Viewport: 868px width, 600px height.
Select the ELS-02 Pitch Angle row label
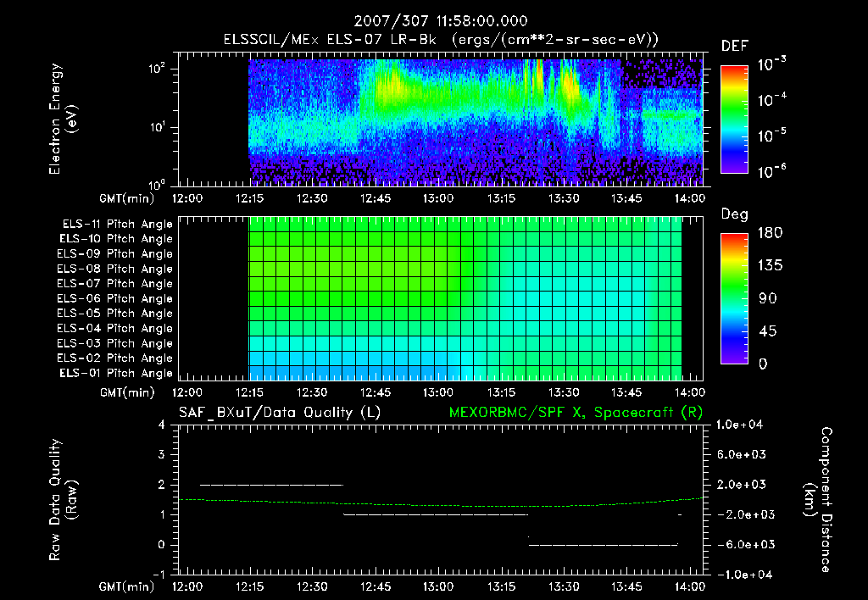pyautogui.click(x=115, y=358)
